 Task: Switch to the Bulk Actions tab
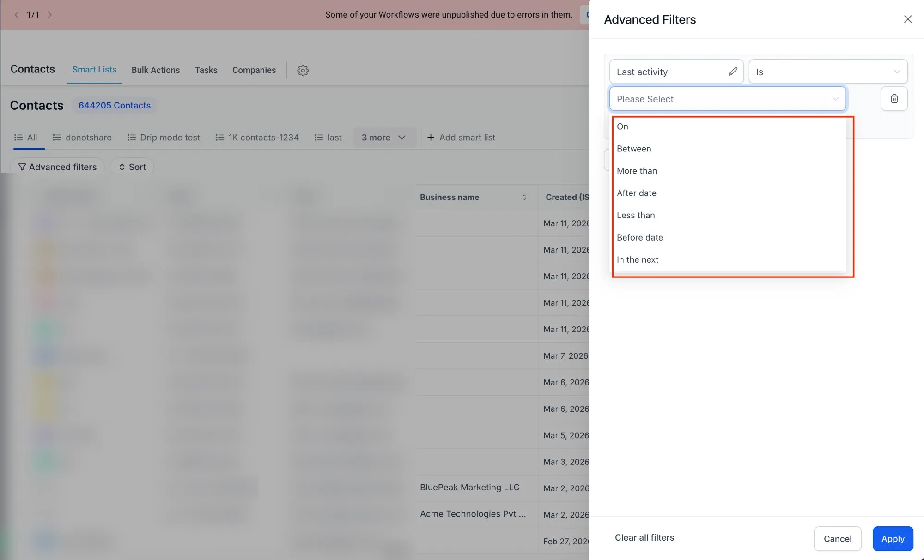(156, 70)
